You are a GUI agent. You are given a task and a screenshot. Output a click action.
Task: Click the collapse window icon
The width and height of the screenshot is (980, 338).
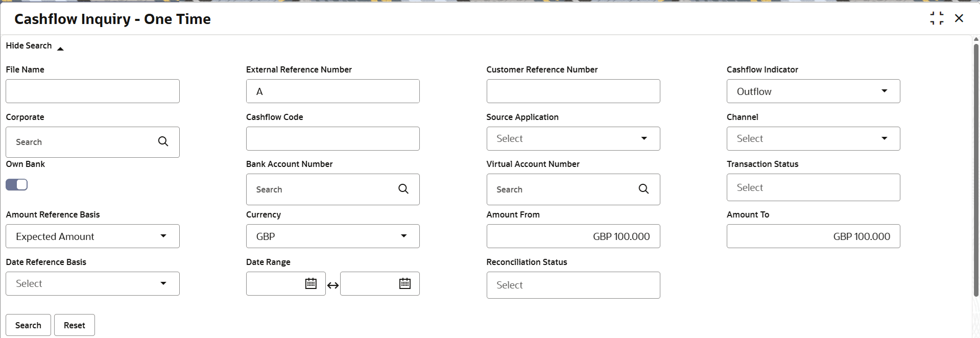(x=937, y=18)
